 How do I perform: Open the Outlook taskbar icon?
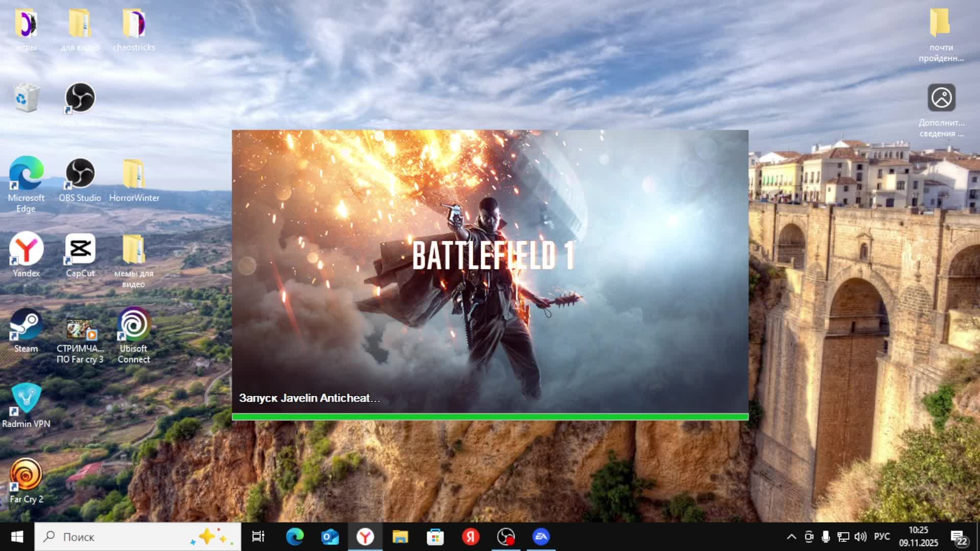(330, 537)
